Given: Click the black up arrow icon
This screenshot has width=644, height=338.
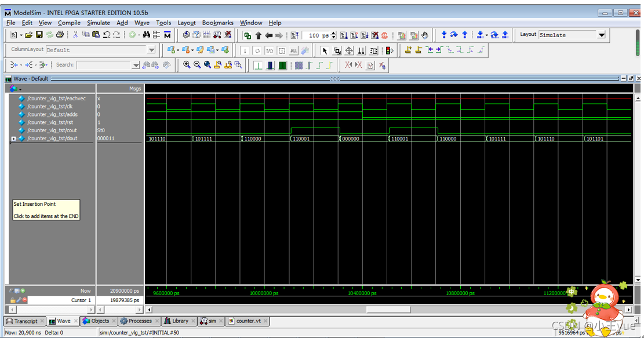Looking at the screenshot, I should (259, 35).
